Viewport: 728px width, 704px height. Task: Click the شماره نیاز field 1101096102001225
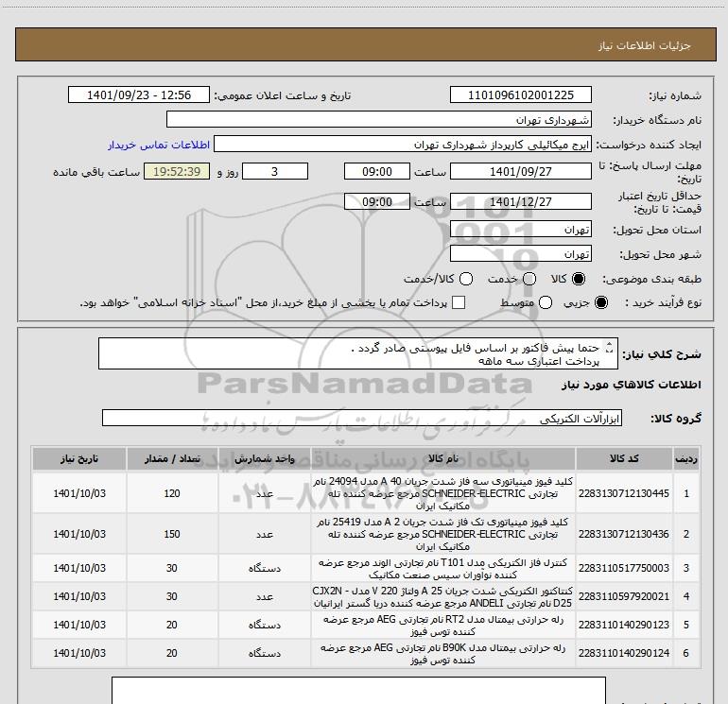pyautogui.click(x=520, y=94)
